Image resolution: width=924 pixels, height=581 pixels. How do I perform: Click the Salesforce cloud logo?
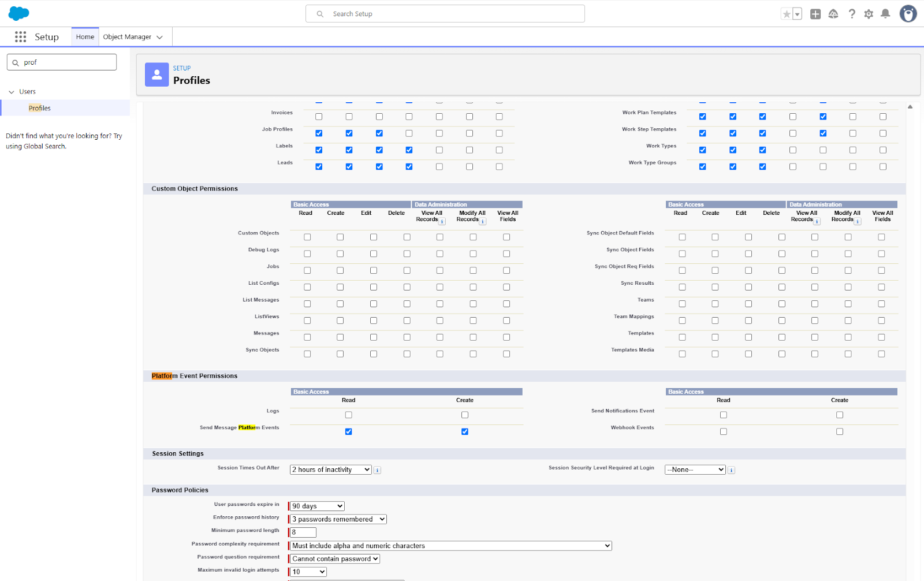[x=19, y=13]
